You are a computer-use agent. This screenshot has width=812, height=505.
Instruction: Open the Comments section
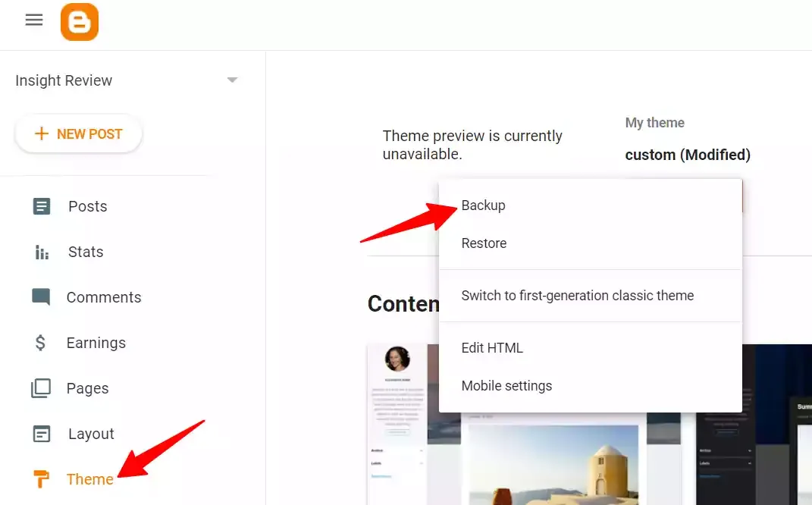click(x=104, y=297)
